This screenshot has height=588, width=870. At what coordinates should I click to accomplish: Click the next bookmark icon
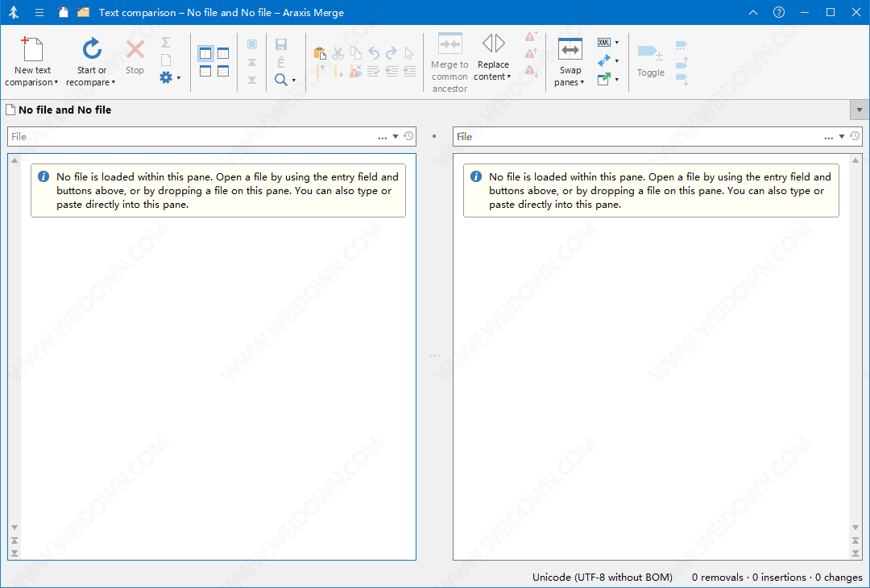pyautogui.click(x=681, y=80)
